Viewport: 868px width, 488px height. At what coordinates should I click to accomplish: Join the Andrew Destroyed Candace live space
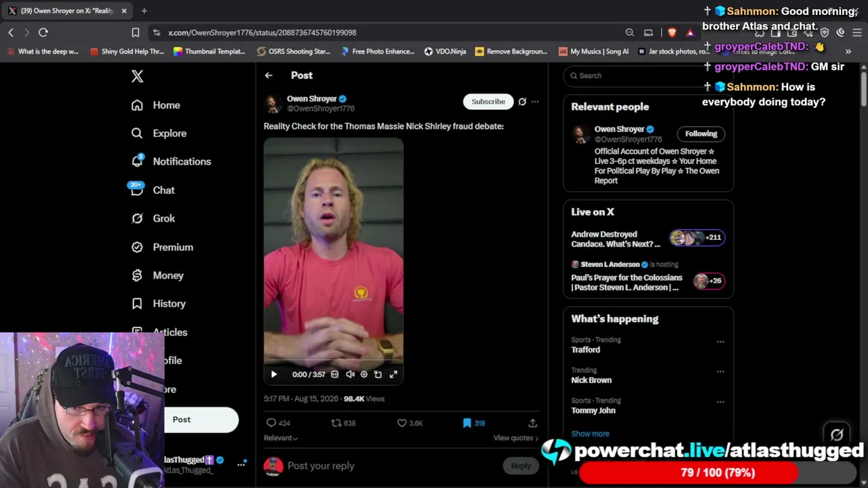pyautogui.click(x=648, y=239)
